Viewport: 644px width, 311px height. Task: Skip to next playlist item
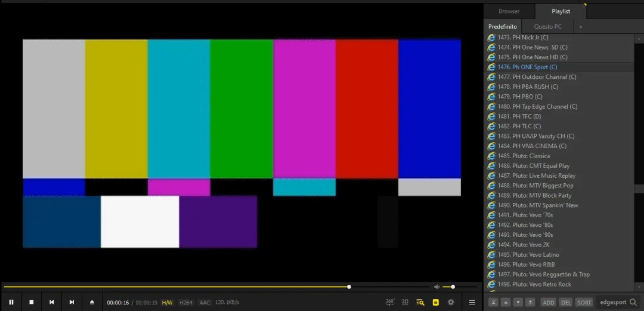coord(72,302)
